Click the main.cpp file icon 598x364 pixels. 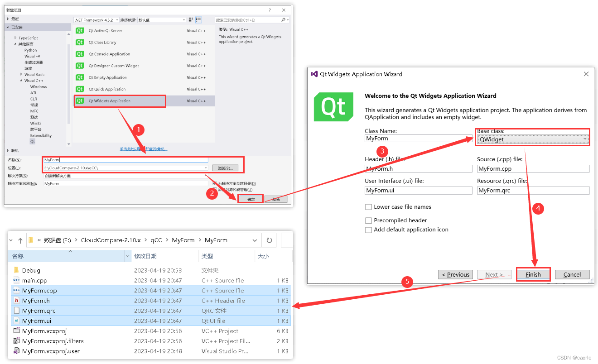[x=16, y=280]
